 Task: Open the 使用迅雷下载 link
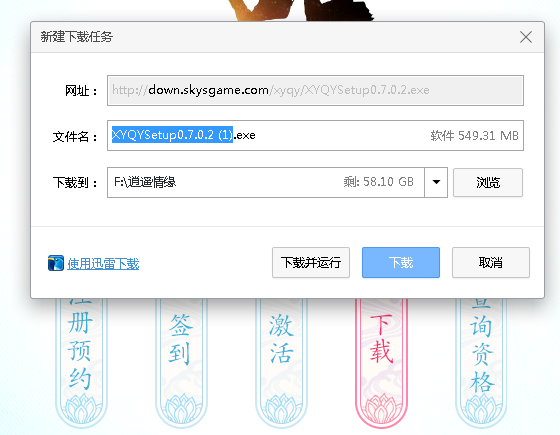[103, 264]
